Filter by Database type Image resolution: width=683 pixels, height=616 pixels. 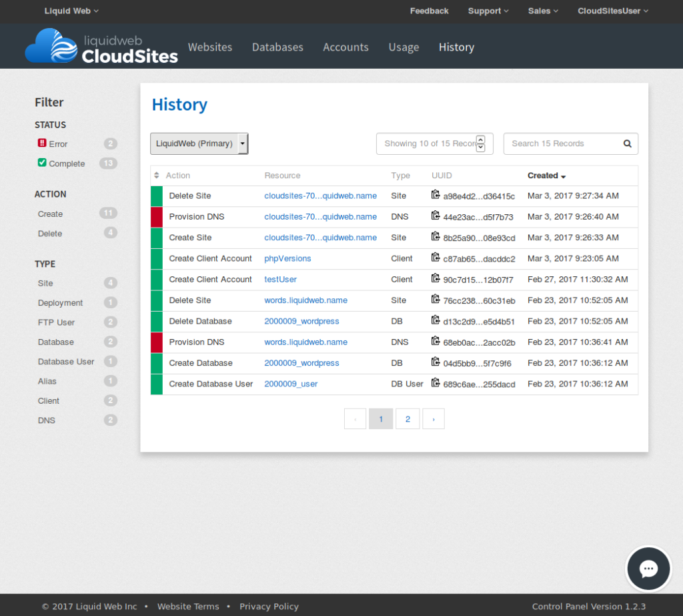56,342
